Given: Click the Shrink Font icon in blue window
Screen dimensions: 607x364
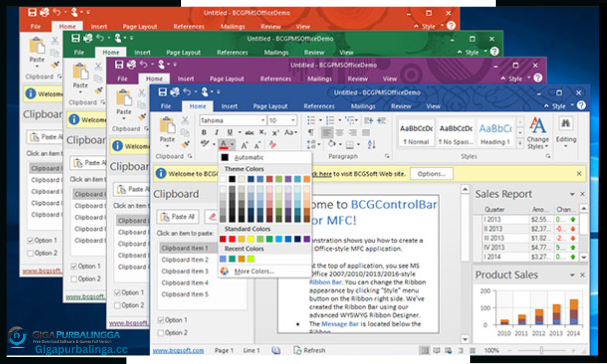Looking at the screenshot, I should point(258,145).
